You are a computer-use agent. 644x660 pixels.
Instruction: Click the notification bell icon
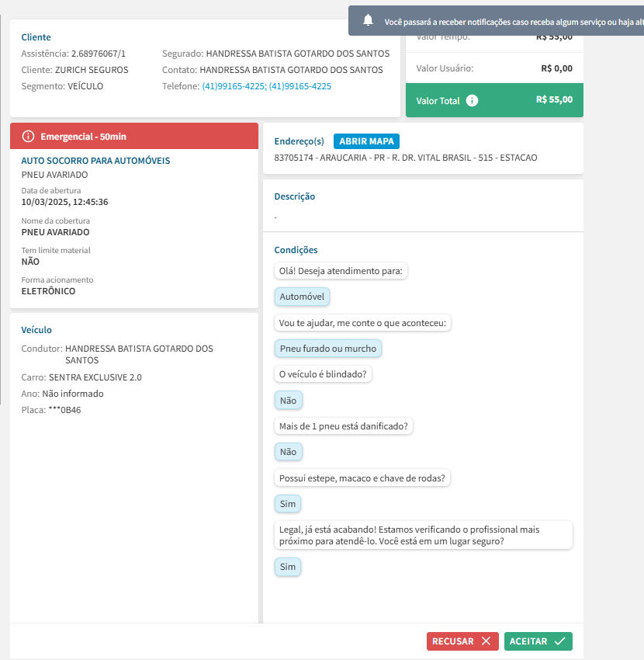(x=369, y=21)
